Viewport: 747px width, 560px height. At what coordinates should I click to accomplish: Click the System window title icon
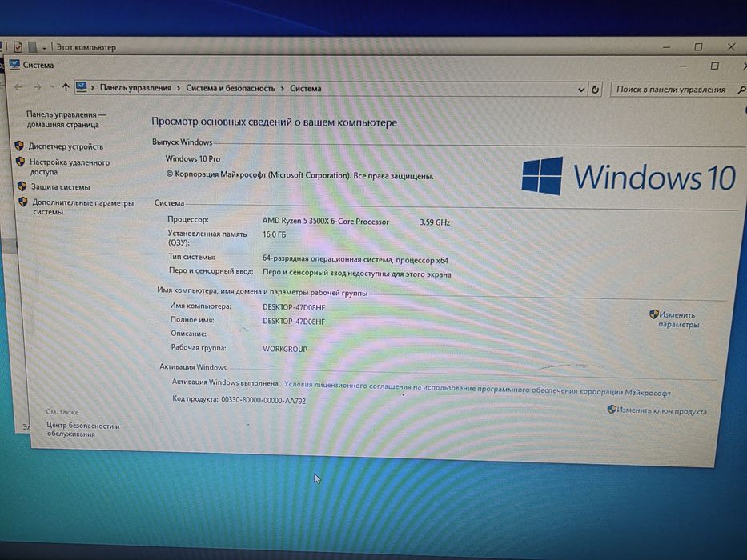pos(14,64)
